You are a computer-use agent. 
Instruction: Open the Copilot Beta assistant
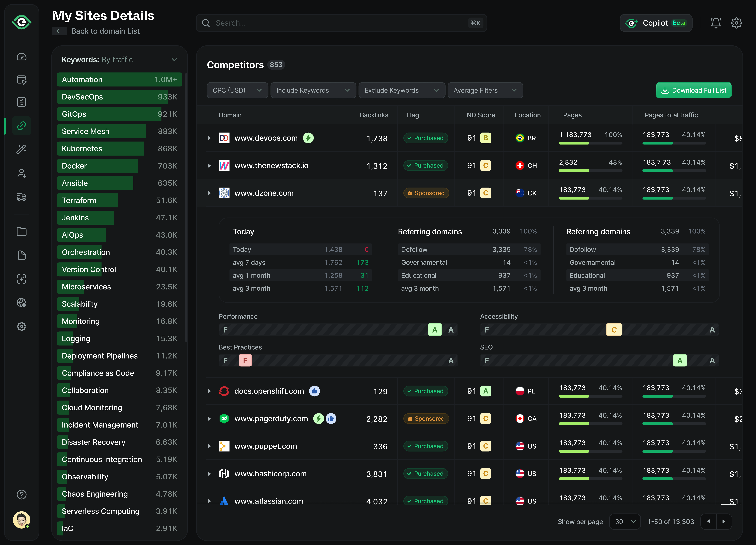point(656,23)
